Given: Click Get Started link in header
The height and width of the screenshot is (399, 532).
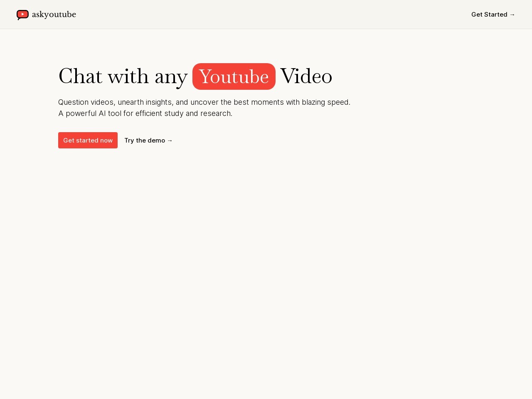Looking at the screenshot, I should tap(493, 15).
